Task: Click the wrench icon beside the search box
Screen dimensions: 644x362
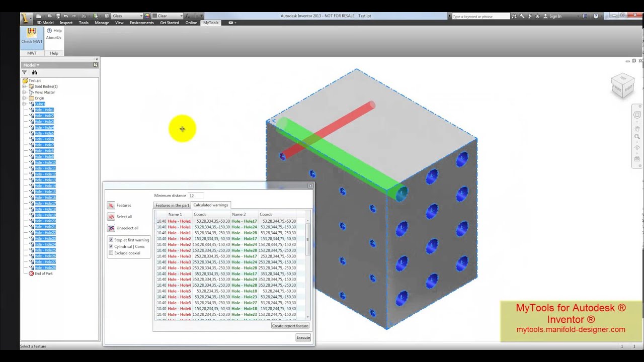Action: click(522, 16)
